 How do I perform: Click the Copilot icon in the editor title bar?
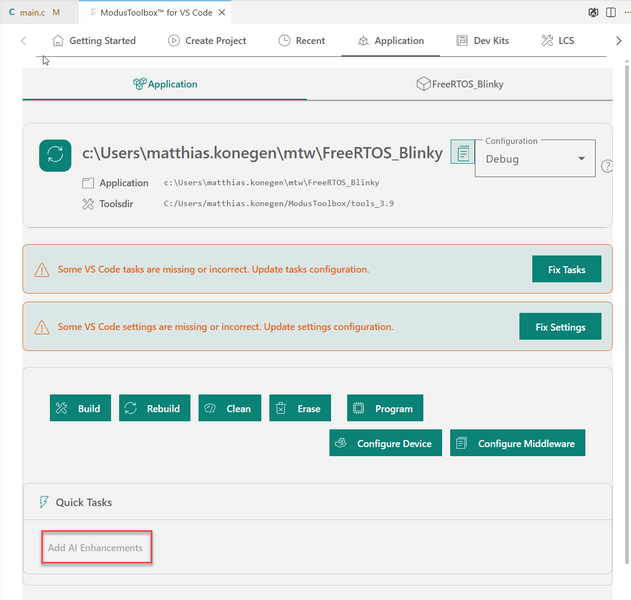click(593, 12)
